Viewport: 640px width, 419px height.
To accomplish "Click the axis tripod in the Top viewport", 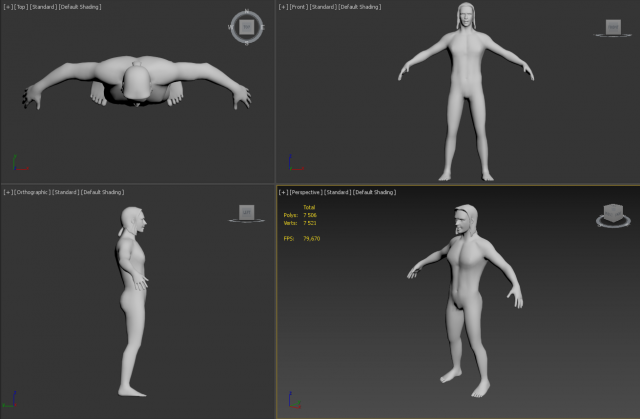I will (19, 162).
